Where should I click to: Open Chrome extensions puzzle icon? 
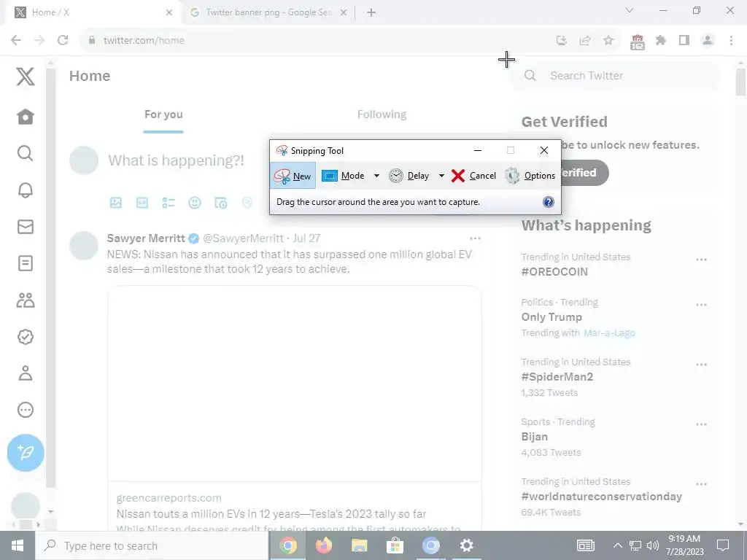click(660, 41)
